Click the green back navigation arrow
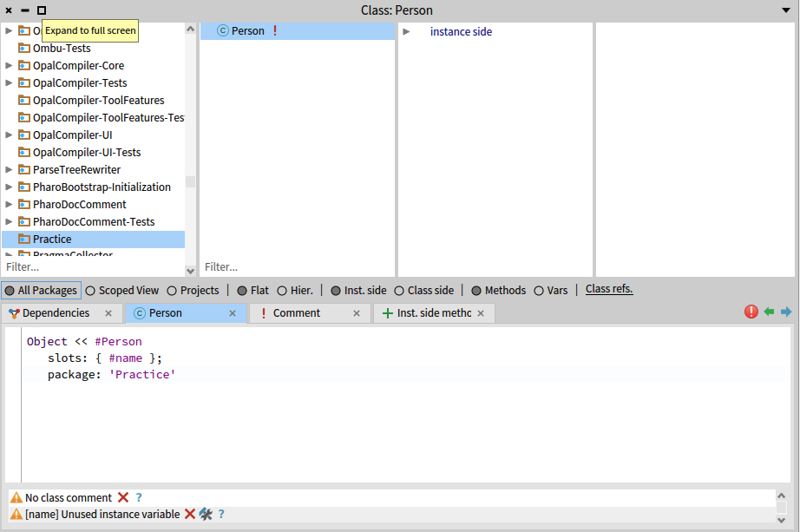Screen dimensions: 800x532 pyautogui.click(x=769, y=312)
